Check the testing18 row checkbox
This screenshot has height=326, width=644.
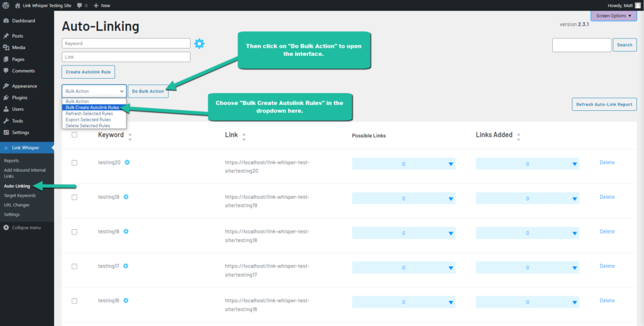(x=74, y=232)
